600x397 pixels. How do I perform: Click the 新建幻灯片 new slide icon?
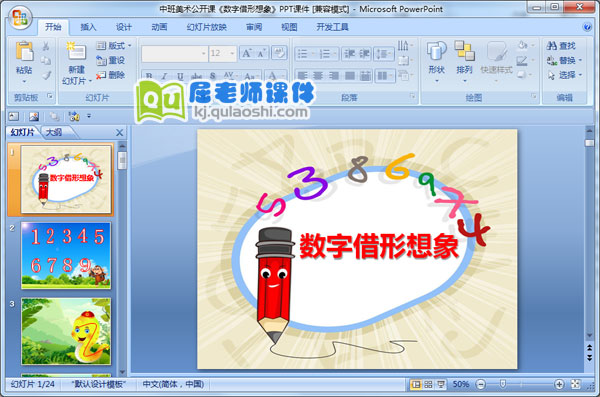click(76, 51)
